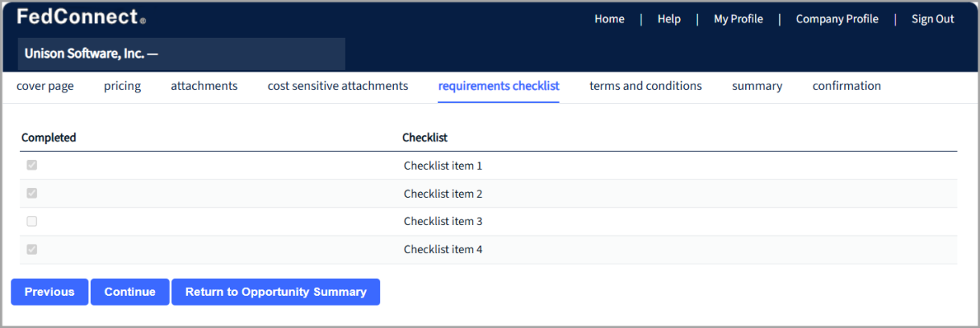Open My Profile page
The image size is (980, 328).
[x=738, y=19]
